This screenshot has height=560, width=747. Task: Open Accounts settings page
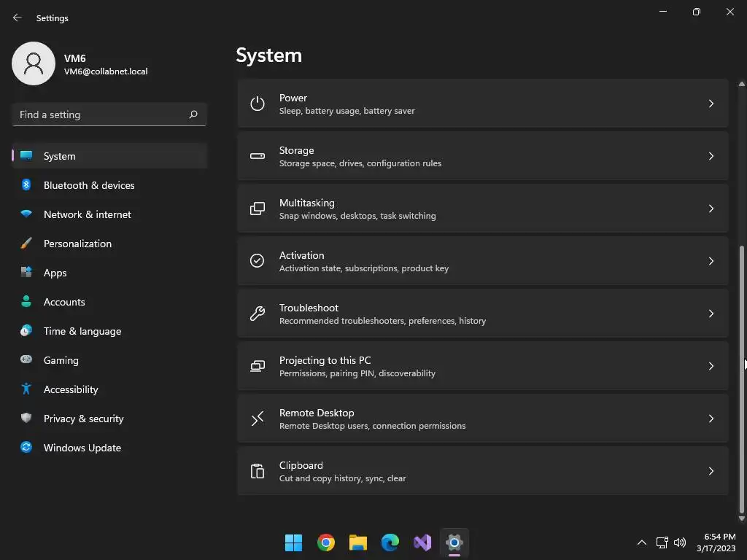click(x=109, y=302)
